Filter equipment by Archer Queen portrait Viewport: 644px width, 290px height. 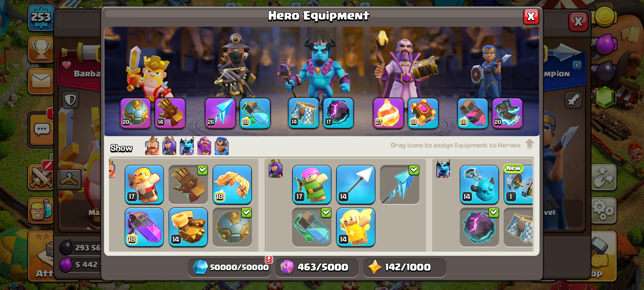point(169,146)
